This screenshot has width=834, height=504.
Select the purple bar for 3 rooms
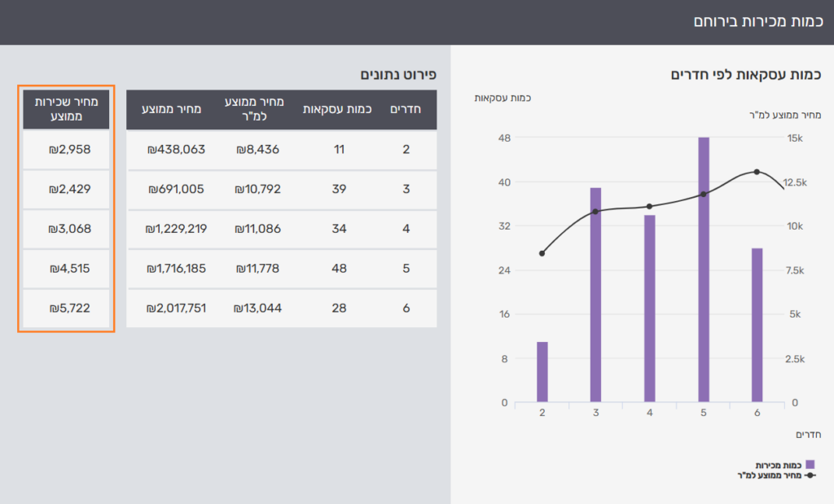596,295
